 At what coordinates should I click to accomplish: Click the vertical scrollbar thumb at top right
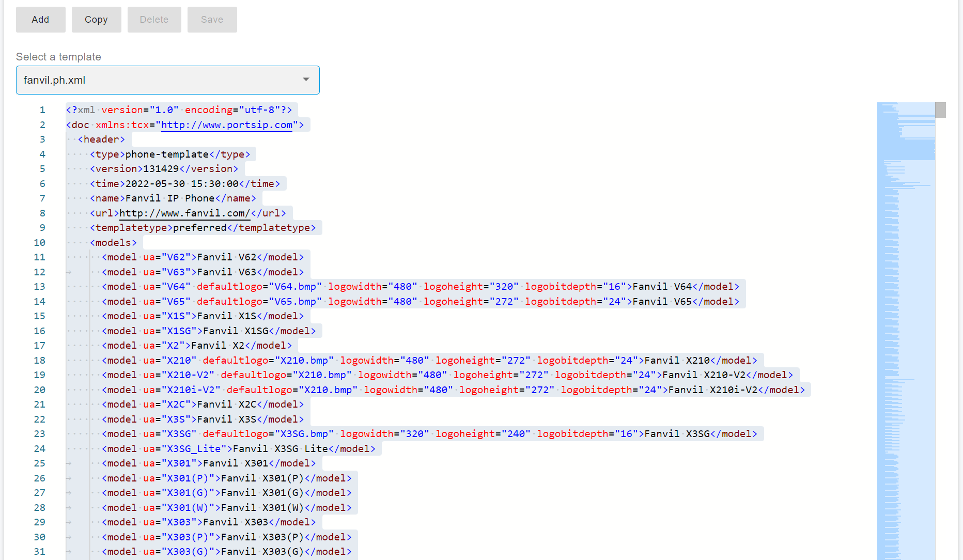tap(940, 110)
